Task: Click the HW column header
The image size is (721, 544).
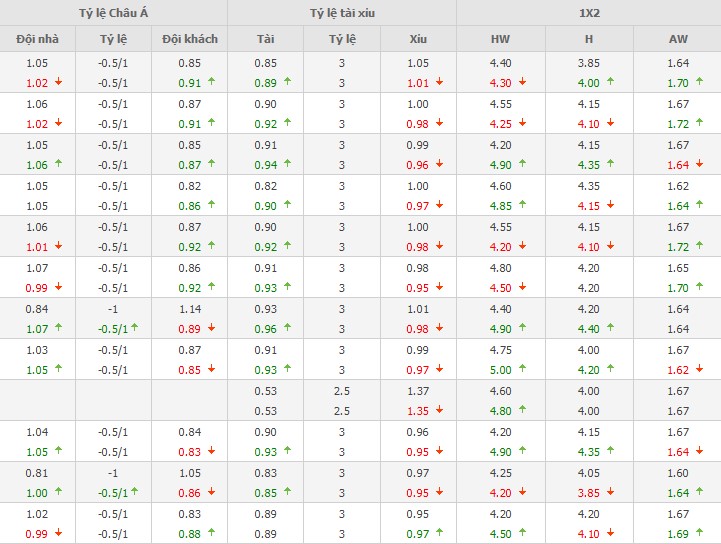Action: coord(500,39)
